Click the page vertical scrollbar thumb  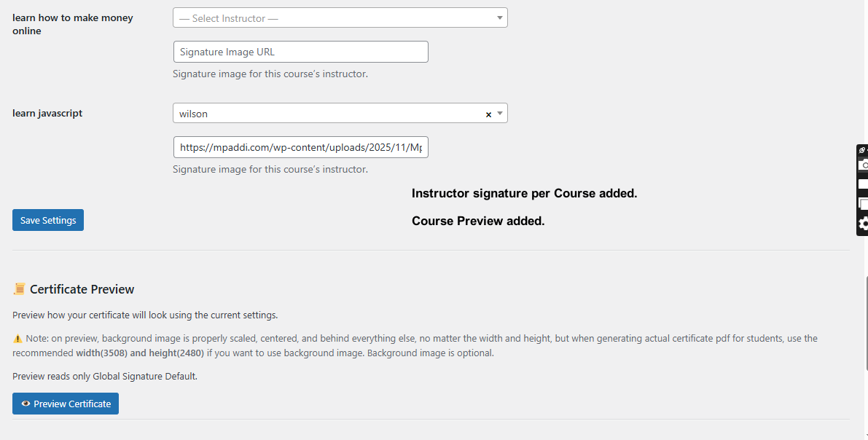pos(865,322)
